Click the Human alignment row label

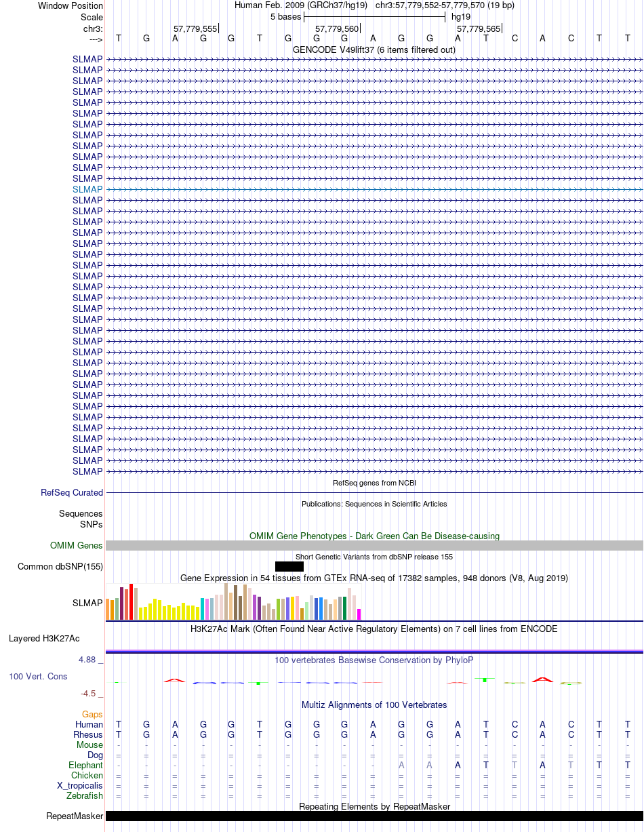(89, 725)
